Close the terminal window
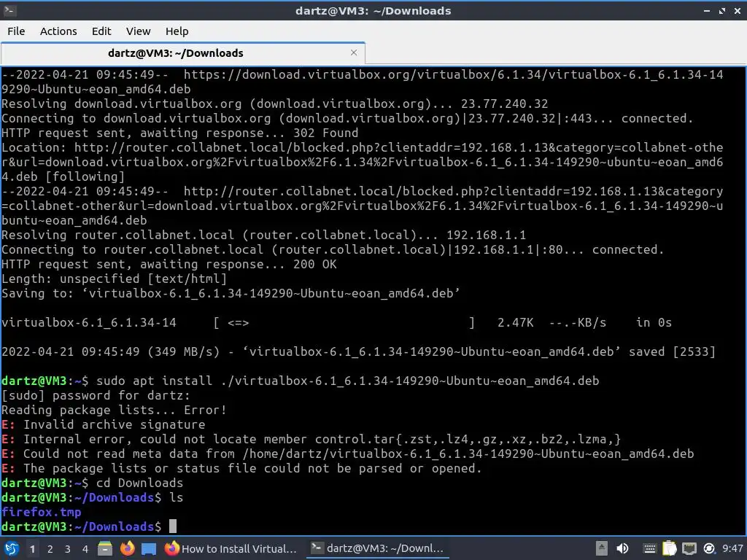Viewport: 747px width, 560px height. coord(738,10)
